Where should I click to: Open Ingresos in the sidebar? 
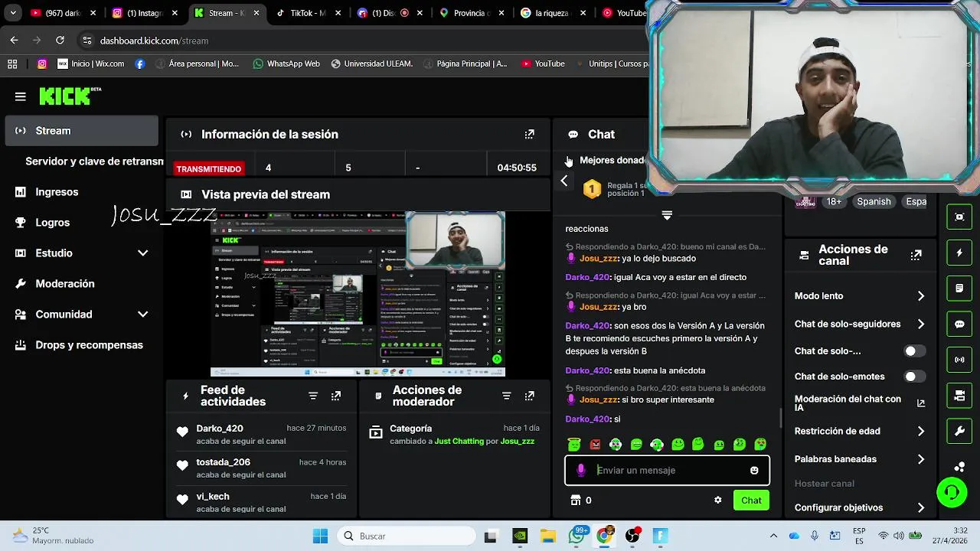[81, 192]
